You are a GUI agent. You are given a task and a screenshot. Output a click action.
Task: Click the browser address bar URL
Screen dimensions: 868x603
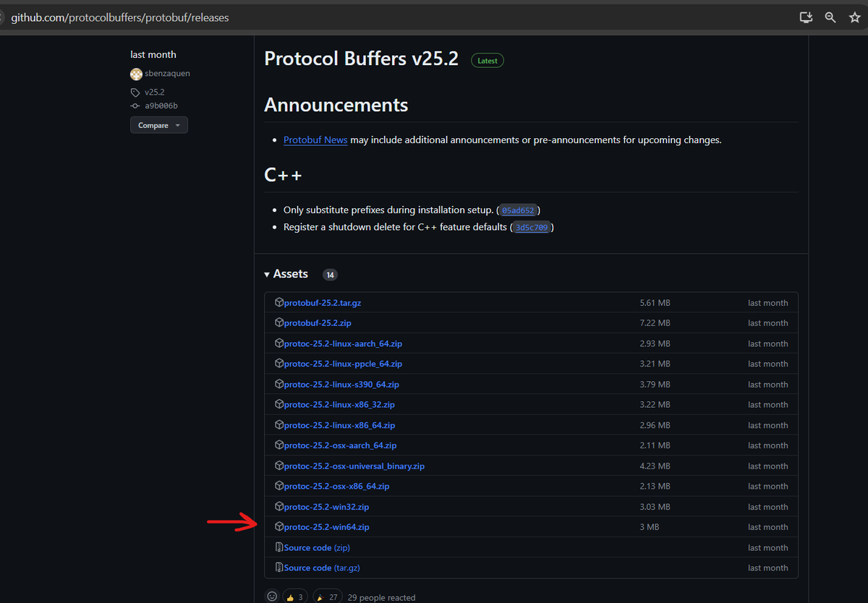[x=120, y=17]
